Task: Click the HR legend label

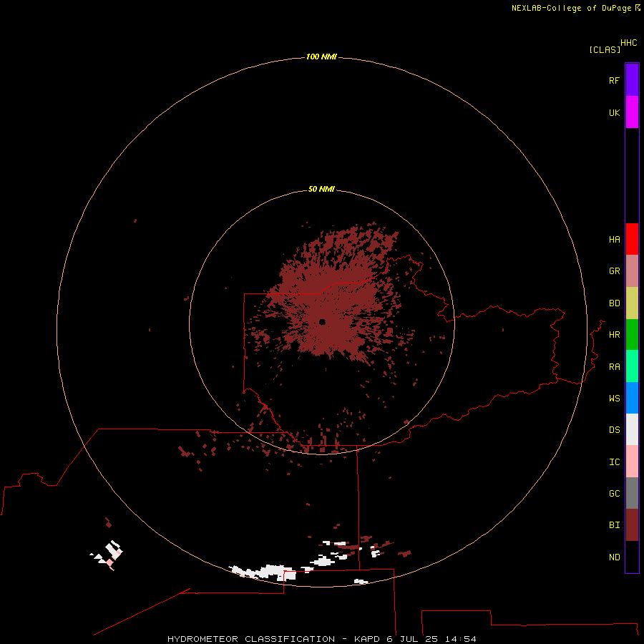Action: coord(614,335)
